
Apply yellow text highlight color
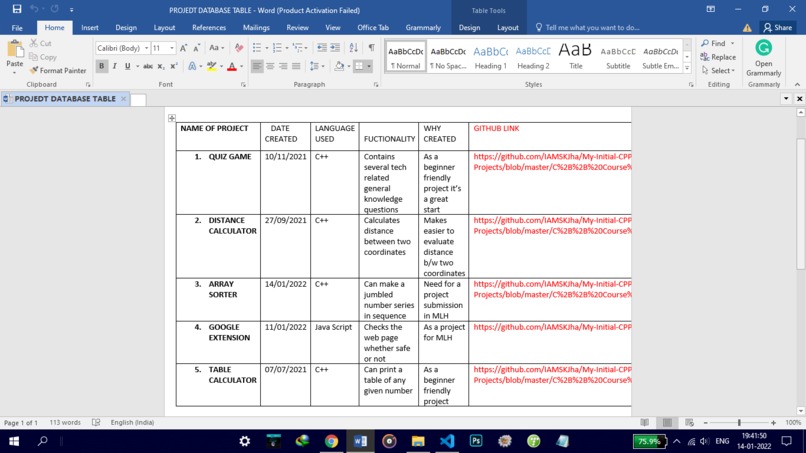211,66
